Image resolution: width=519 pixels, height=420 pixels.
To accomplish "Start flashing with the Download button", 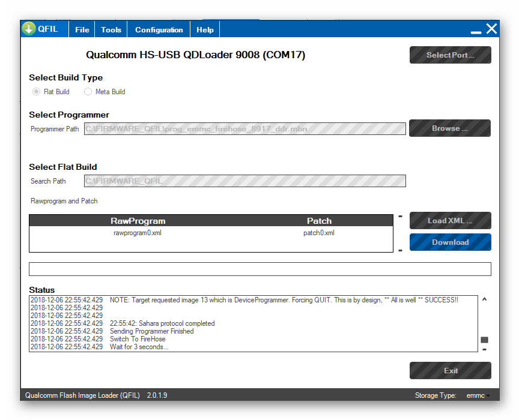I will (450, 242).
